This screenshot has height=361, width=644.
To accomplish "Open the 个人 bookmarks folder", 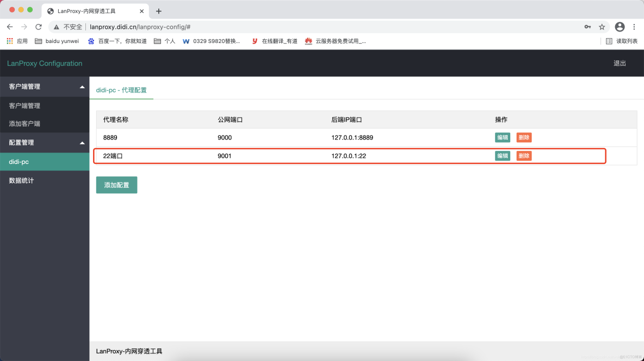I will (x=165, y=41).
